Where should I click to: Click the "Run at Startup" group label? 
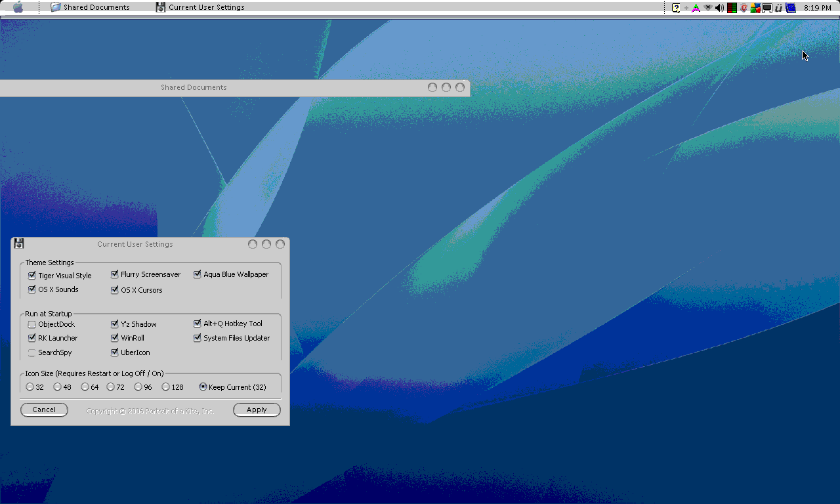49,314
